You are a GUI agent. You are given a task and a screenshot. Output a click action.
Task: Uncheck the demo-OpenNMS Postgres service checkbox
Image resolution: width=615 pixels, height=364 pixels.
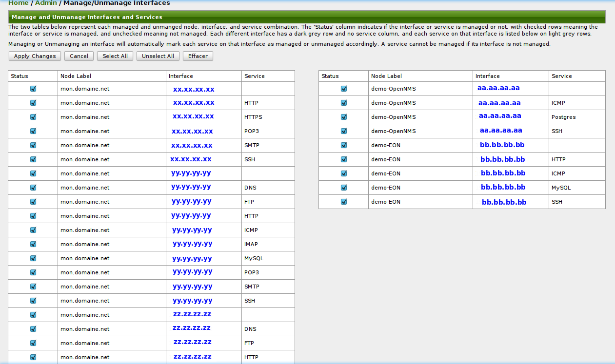[x=344, y=117]
